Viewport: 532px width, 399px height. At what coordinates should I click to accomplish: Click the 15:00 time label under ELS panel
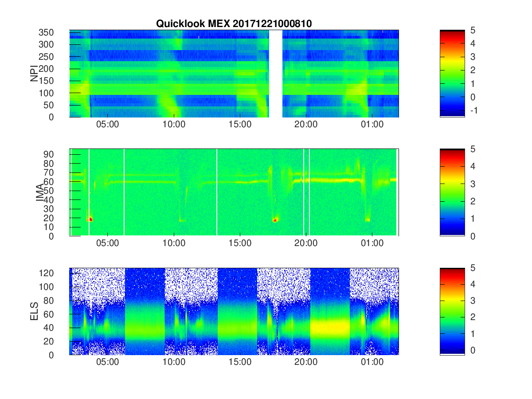coord(240,363)
